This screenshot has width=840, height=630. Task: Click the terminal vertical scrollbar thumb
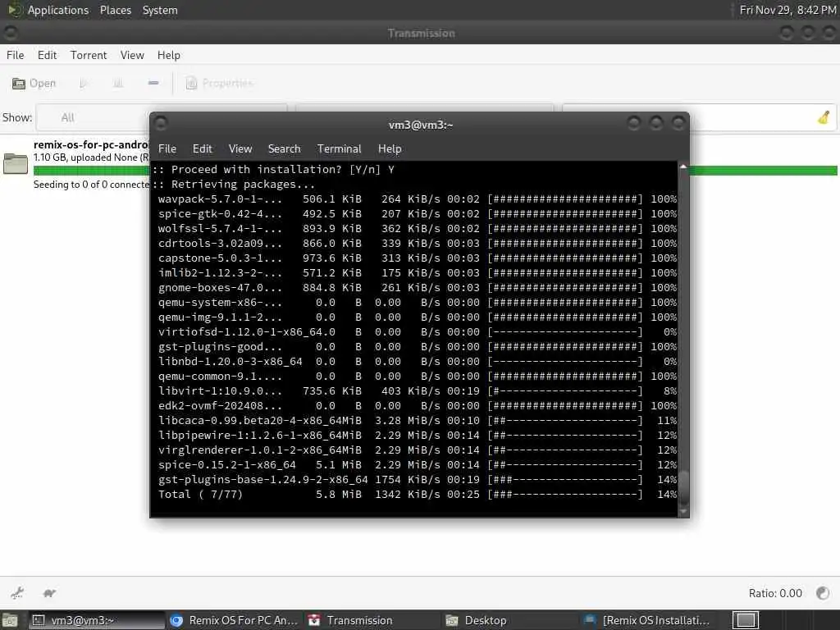(x=683, y=487)
